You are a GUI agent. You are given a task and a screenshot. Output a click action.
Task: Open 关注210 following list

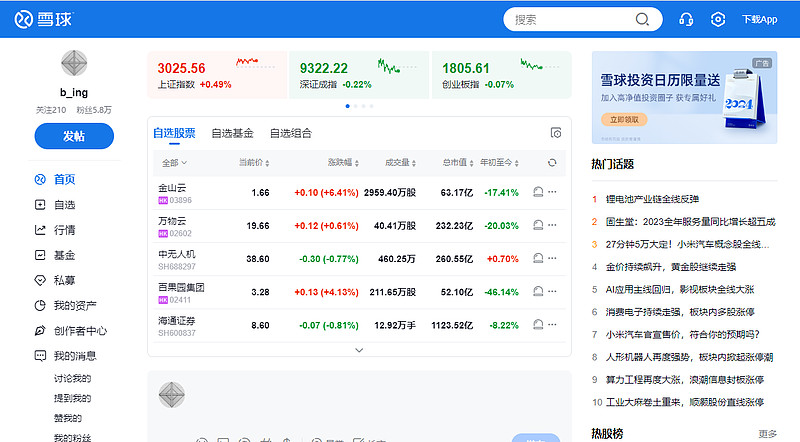pyautogui.click(x=51, y=110)
